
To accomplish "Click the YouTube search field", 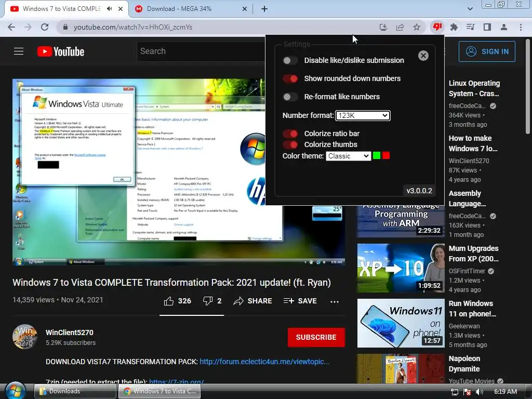I will (201, 51).
